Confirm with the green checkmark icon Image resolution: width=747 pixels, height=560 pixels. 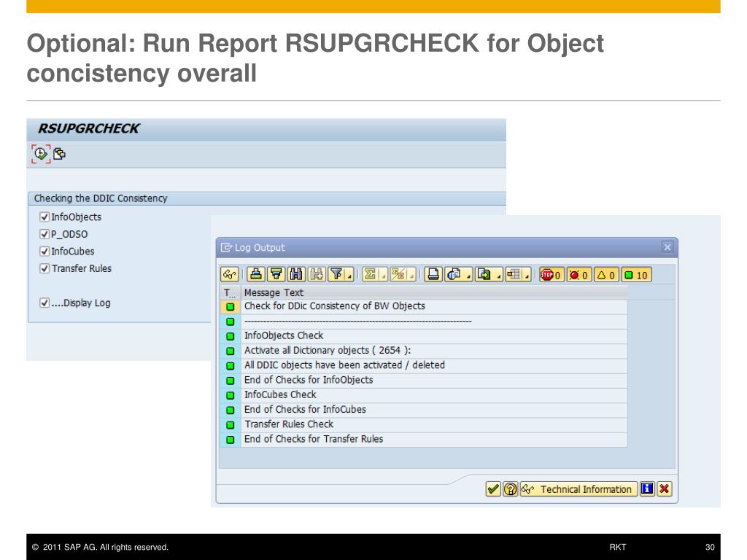pyautogui.click(x=493, y=489)
